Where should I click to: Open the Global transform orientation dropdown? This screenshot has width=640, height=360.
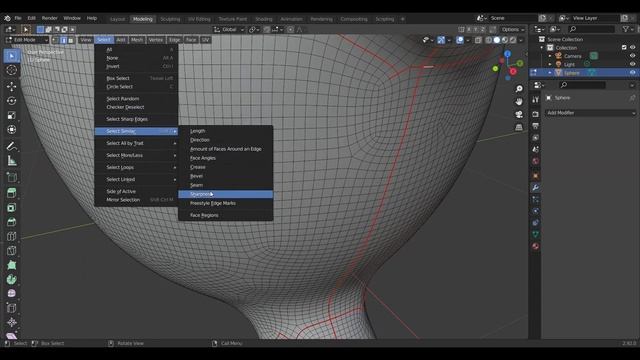[x=229, y=29]
